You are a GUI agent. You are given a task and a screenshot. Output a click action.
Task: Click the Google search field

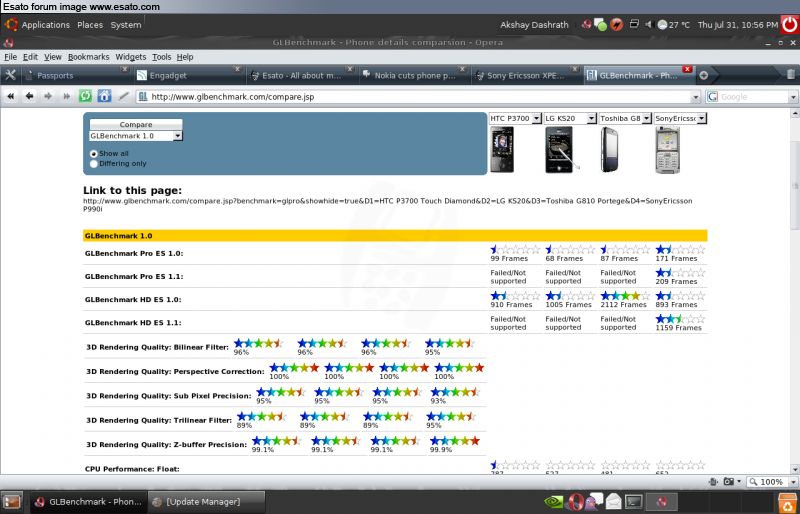point(753,97)
